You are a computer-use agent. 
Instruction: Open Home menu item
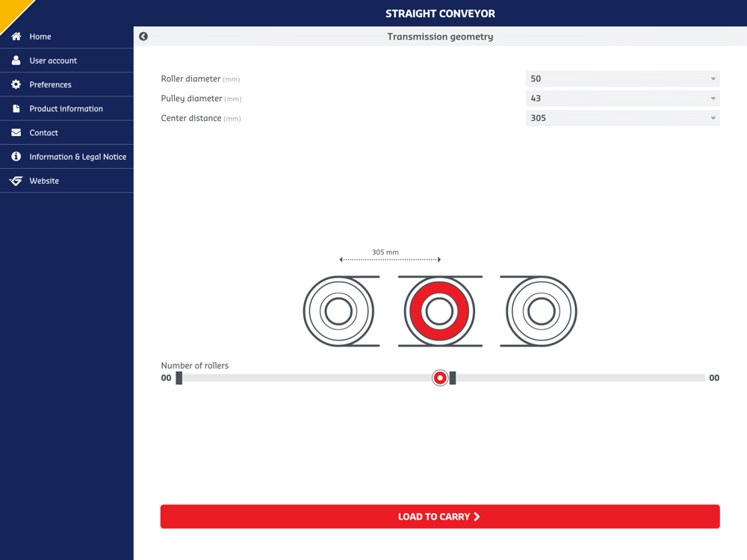(x=66, y=36)
